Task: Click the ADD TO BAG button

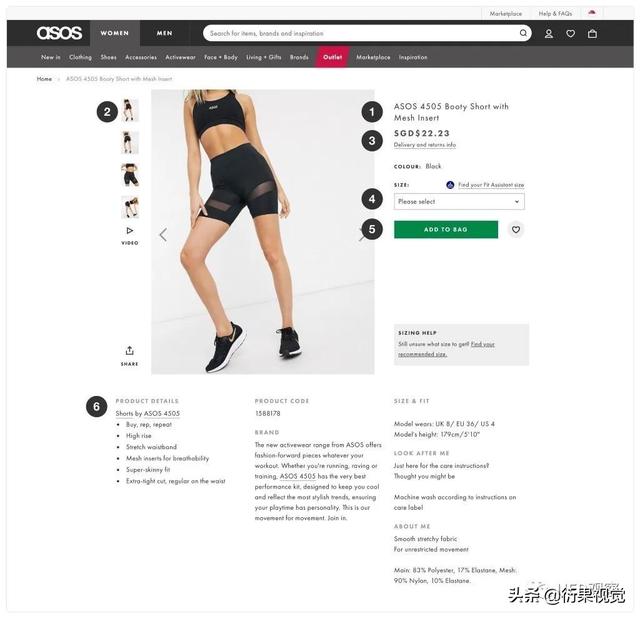Action: pyautogui.click(x=446, y=229)
